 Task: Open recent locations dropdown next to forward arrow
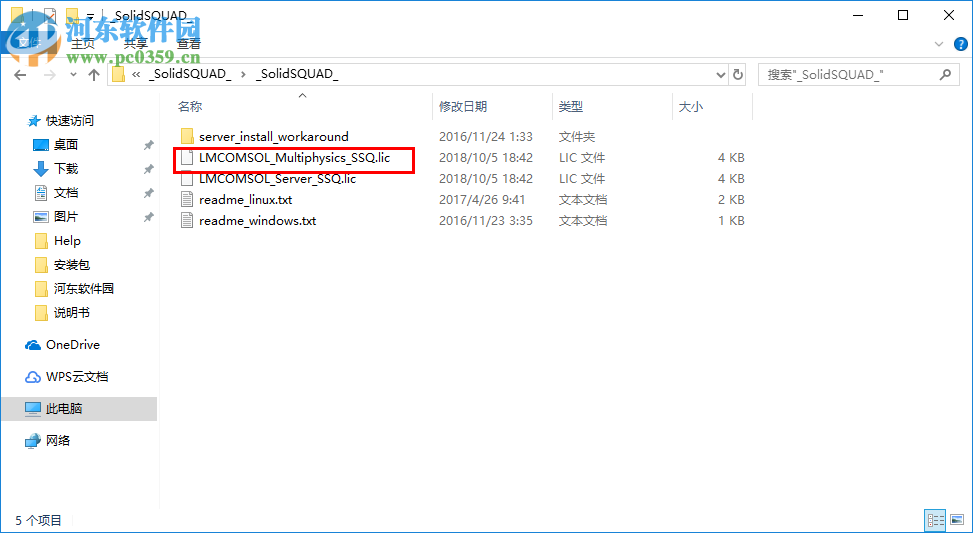click(73, 75)
